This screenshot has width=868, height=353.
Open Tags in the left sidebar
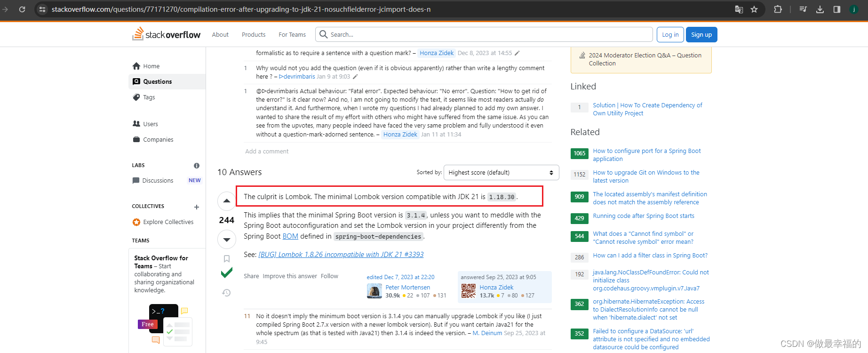coord(167,97)
